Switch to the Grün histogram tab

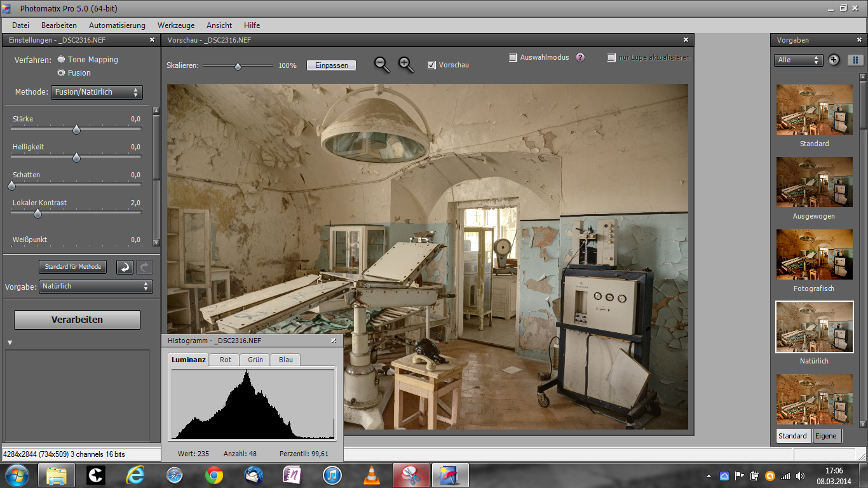pyautogui.click(x=255, y=360)
